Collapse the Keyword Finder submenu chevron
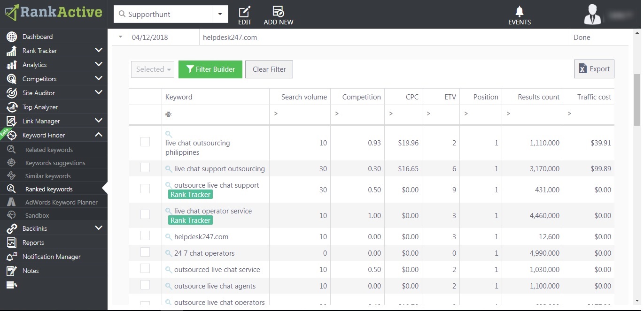The height and width of the screenshot is (311, 644). click(98, 135)
